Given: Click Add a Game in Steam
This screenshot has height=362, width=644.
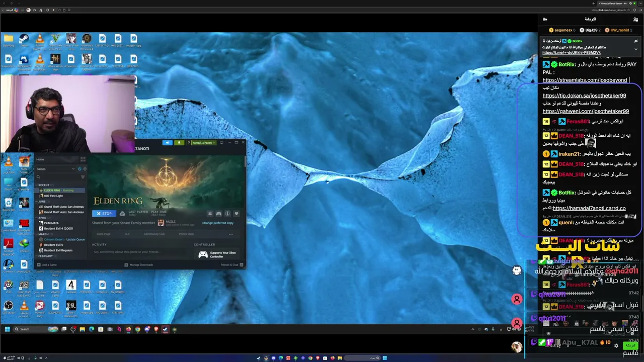Looking at the screenshot, I should tap(47, 264).
